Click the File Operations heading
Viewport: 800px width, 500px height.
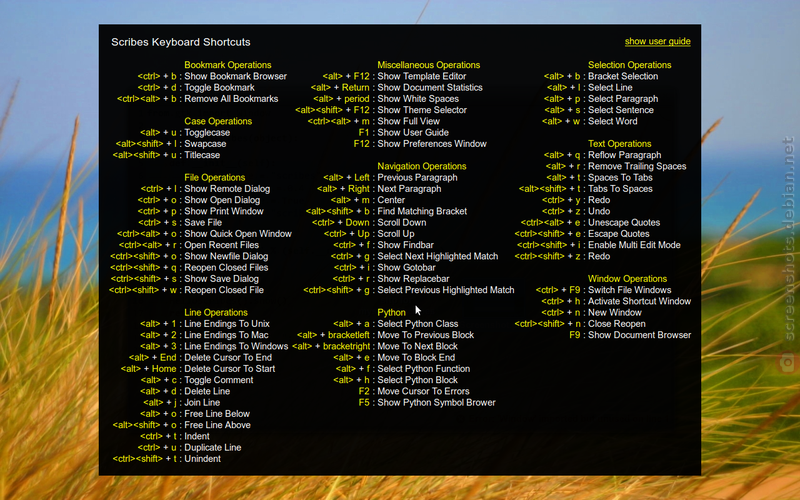(x=214, y=178)
